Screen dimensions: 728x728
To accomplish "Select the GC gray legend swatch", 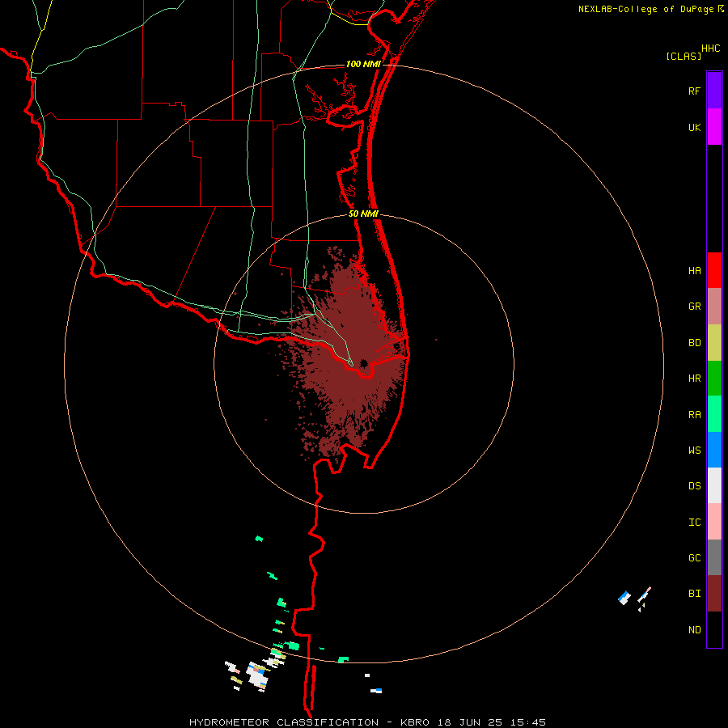I will coord(714,557).
